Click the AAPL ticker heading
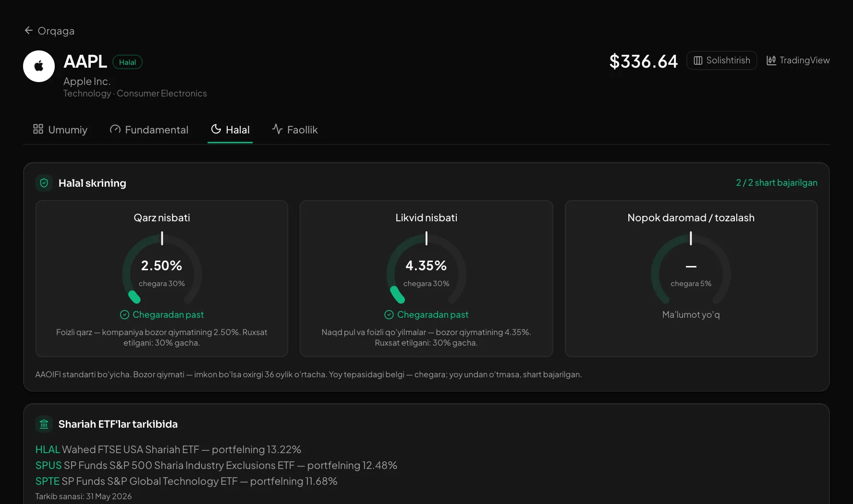853x504 pixels. pyautogui.click(x=85, y=62)
